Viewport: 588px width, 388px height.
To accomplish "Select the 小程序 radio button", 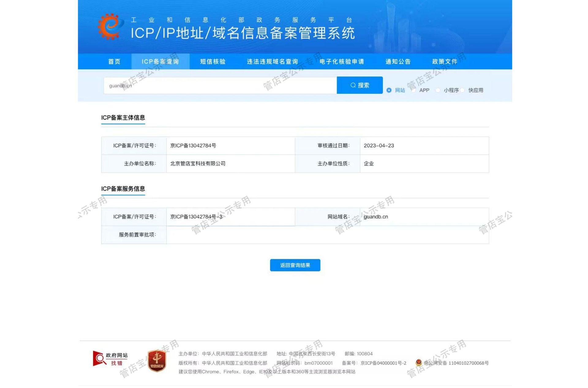I will [x=438, y=90].
